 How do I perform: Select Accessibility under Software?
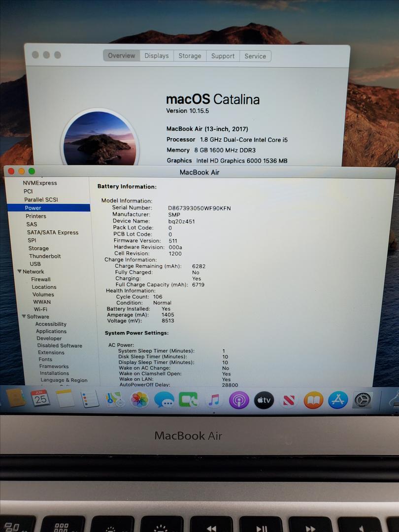coord(51,324)
